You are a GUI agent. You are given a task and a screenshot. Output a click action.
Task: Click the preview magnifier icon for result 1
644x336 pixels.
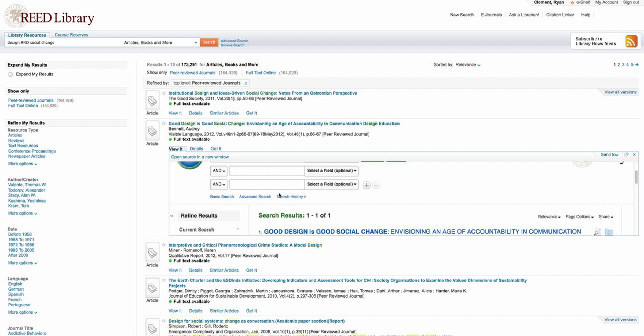coord(598,232)
